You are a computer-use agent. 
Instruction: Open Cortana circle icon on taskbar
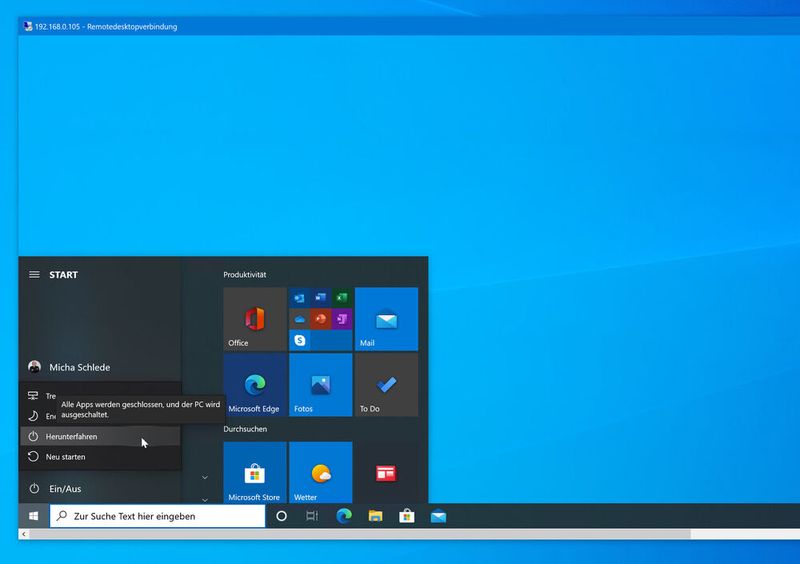click(x=281, y=516)
